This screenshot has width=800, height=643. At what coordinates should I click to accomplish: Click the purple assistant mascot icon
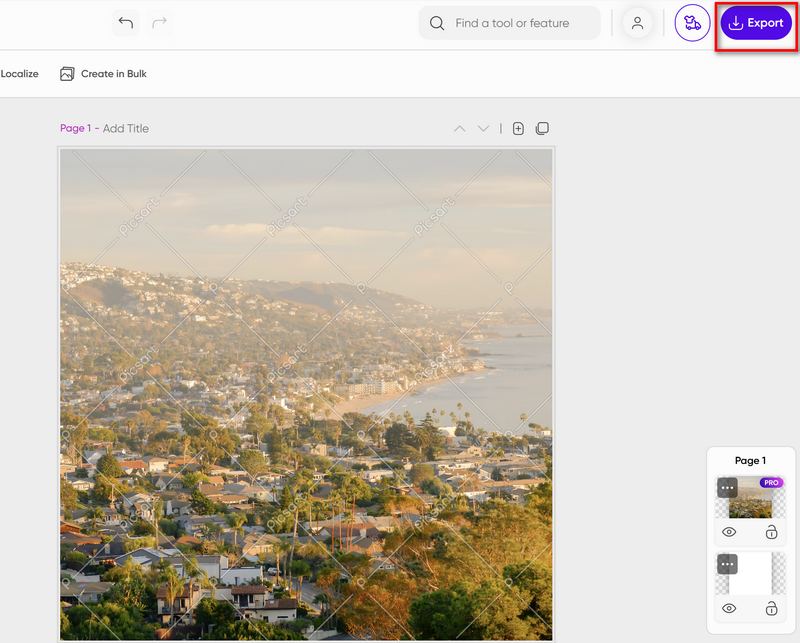click(x=690, y=21)
